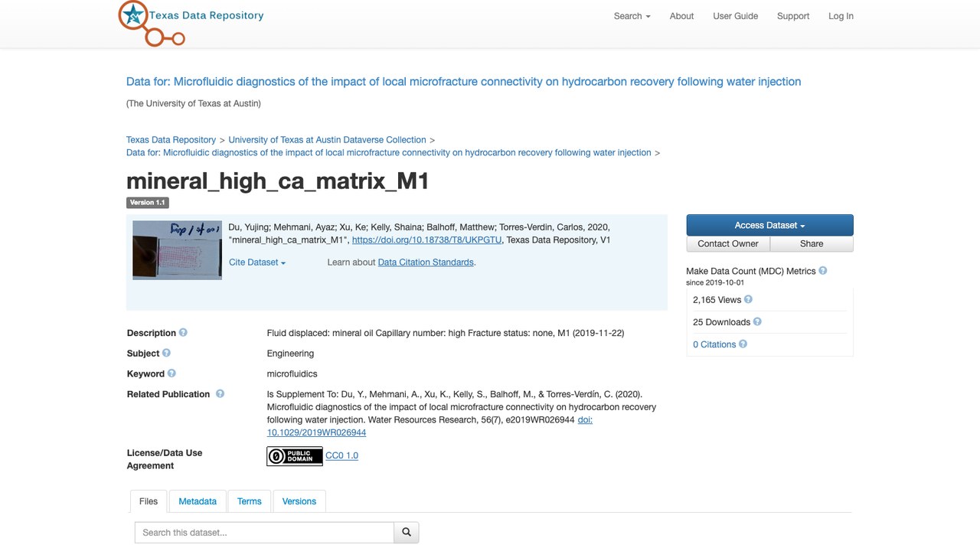Open the dataset thumbnail image

pos(177,250)
